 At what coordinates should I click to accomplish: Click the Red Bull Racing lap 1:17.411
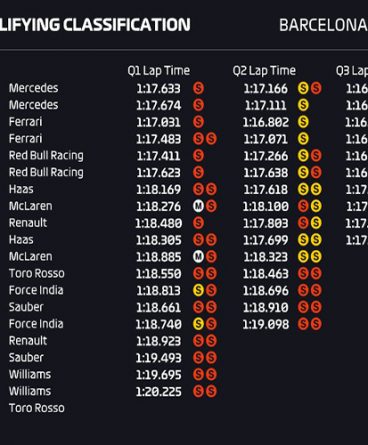(x=159, y=156)
